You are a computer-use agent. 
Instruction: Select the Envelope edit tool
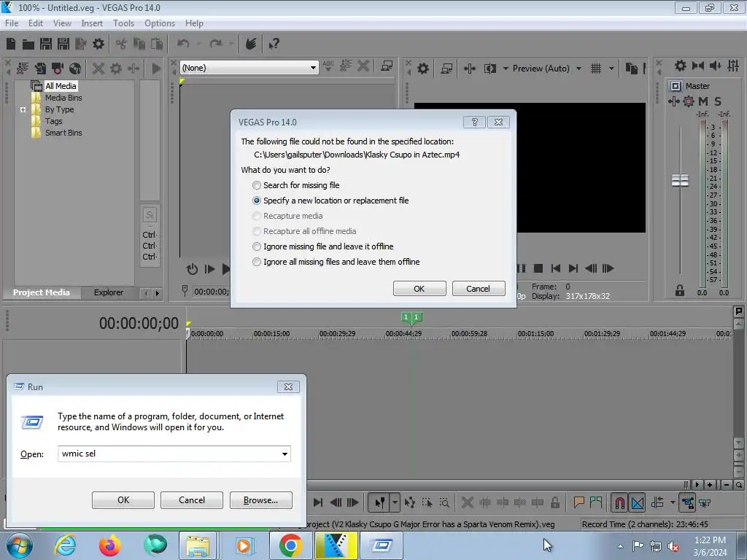[410, 502]
